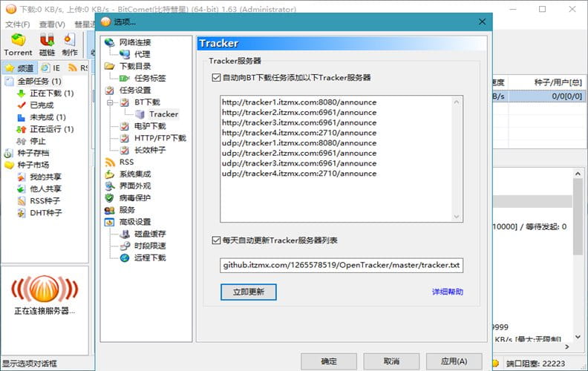Click the 确定 OK button

click(328, 361)
